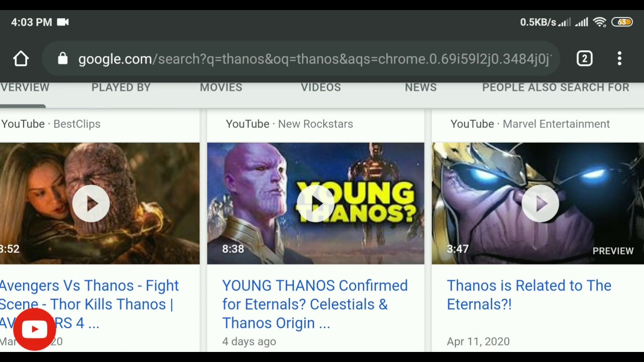Tap the padlock site security icon

click(x=62, y=59)
